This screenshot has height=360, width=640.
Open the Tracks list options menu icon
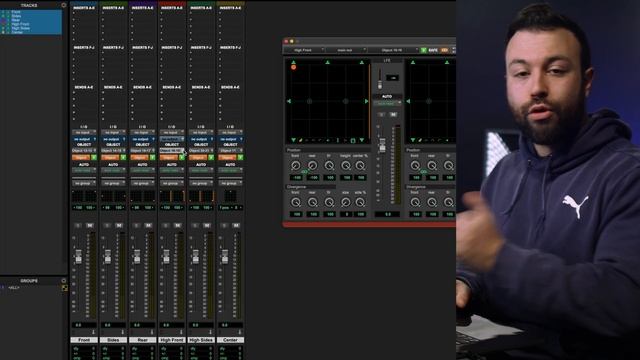click(x=64, y=5)
